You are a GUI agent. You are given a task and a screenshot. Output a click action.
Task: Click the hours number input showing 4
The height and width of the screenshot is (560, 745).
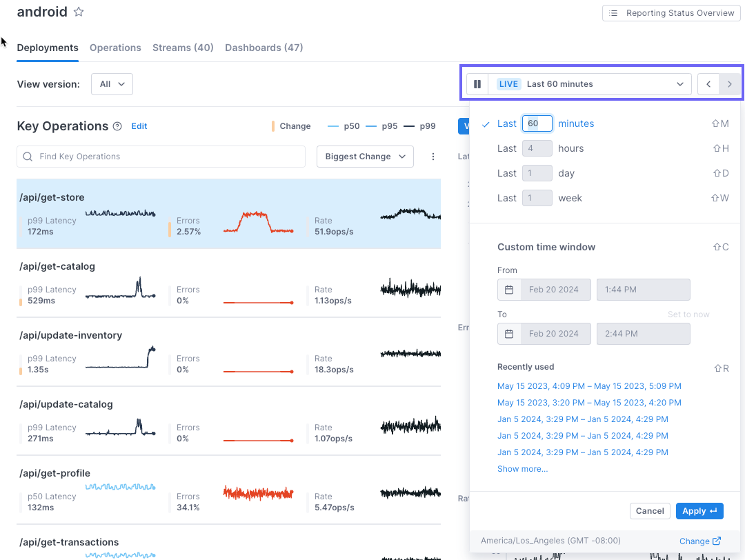[x=537, y=149]
